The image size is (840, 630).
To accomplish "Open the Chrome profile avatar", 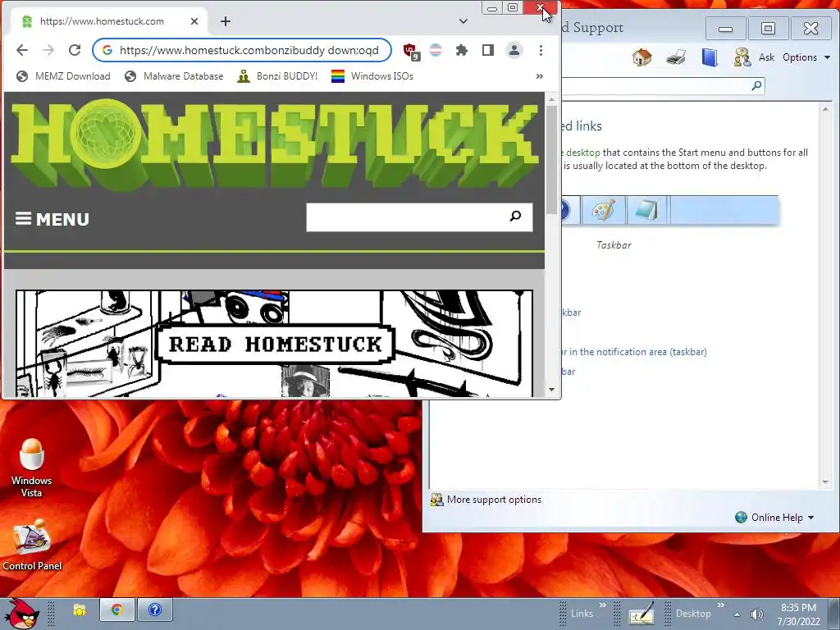I will pos(514,50).
